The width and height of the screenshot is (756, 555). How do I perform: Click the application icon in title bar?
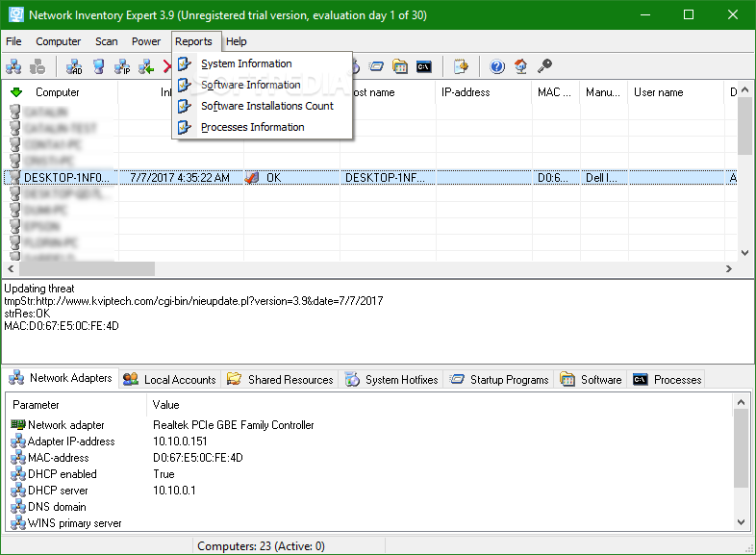16,14
